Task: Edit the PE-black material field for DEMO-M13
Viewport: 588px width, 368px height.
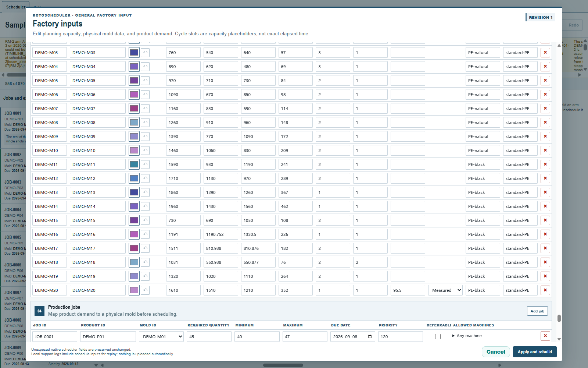Action: pos(483,192)
